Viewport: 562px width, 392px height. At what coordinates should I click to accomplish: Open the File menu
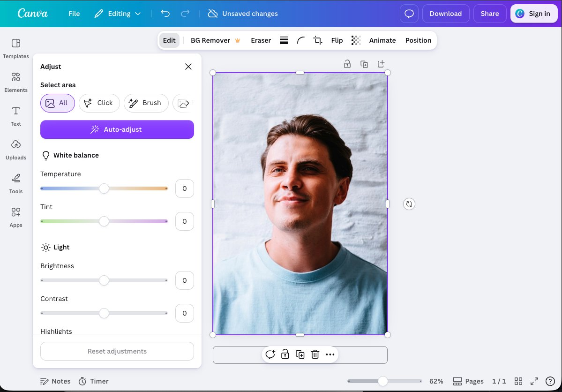point(74,14)
